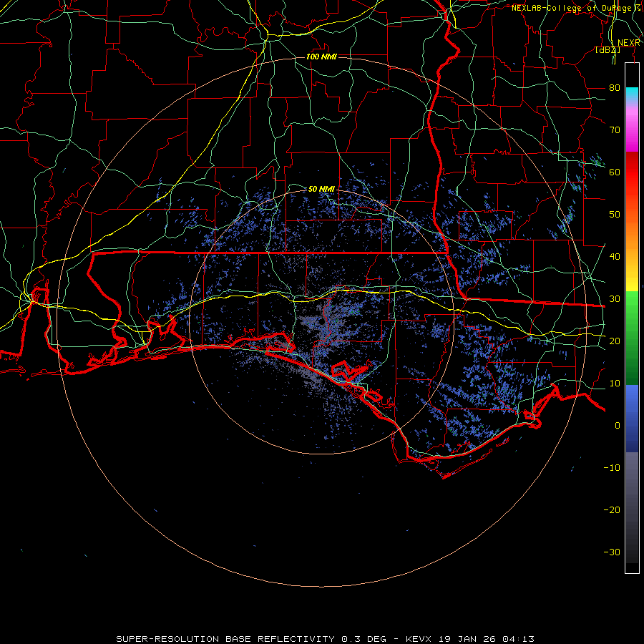Click the 0 value on the dBZ scale
644x644 pixels.
tap(618, 426)
